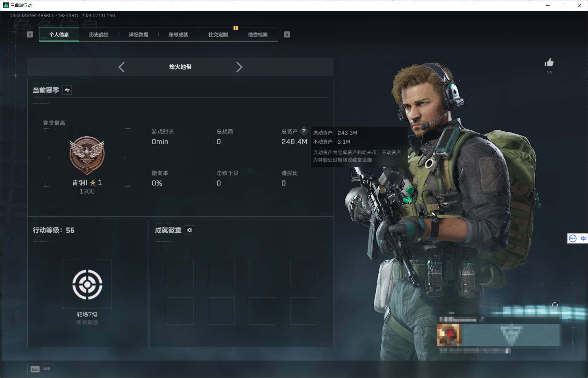Select third achievement badge slot in bottom row
588x378 pixels.
(263, 311)
